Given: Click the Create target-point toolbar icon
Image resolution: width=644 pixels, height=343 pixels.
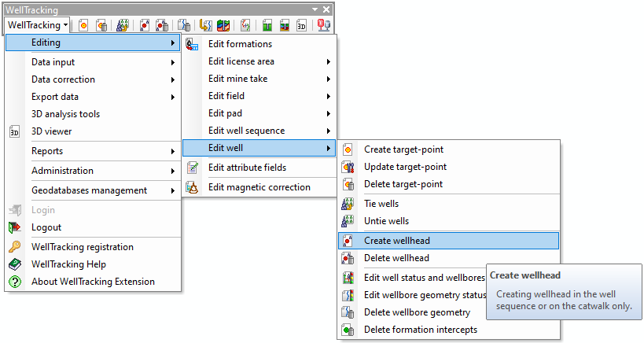Looking at the screenshot, I should (83, 25).
